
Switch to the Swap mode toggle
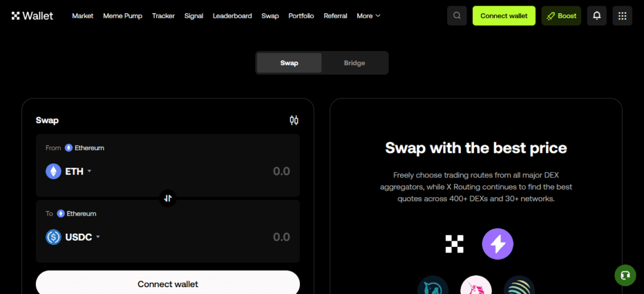[289, 63]
